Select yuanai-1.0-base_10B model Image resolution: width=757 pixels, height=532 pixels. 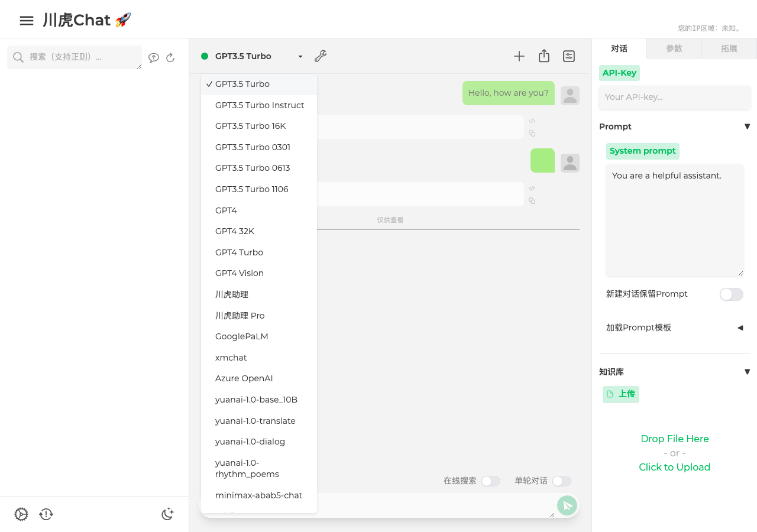tap(259, 400)
